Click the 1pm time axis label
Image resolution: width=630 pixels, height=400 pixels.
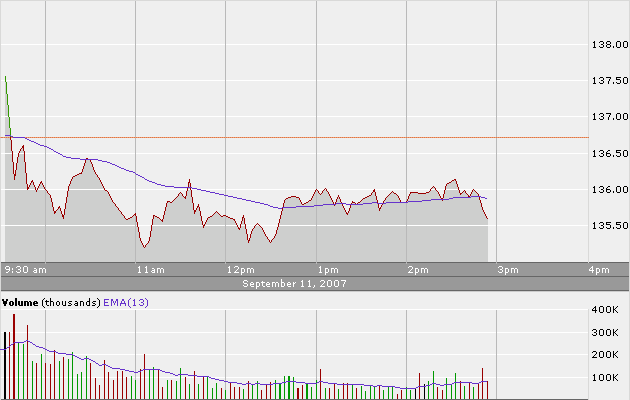pos(326,270)
